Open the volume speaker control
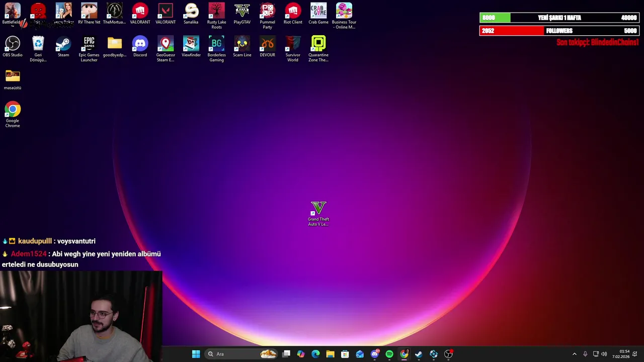 pyautogui.click(x=604, y=354)
